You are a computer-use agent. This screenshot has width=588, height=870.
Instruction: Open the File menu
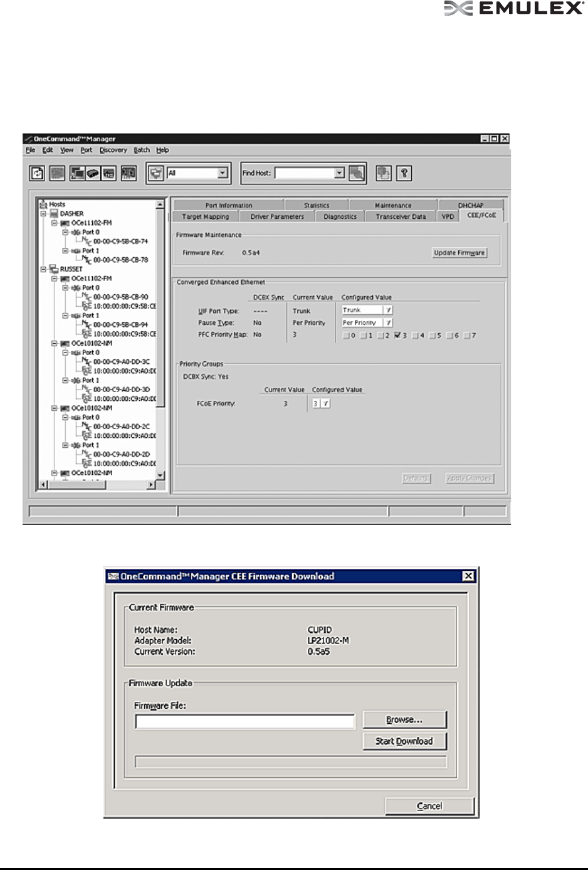[31, 150]
